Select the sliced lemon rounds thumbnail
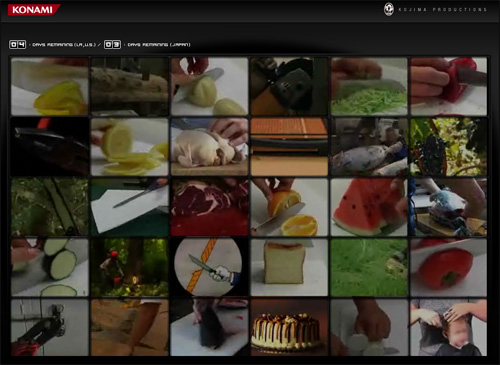This screenshot has height=365, width=500. [129, 147]
